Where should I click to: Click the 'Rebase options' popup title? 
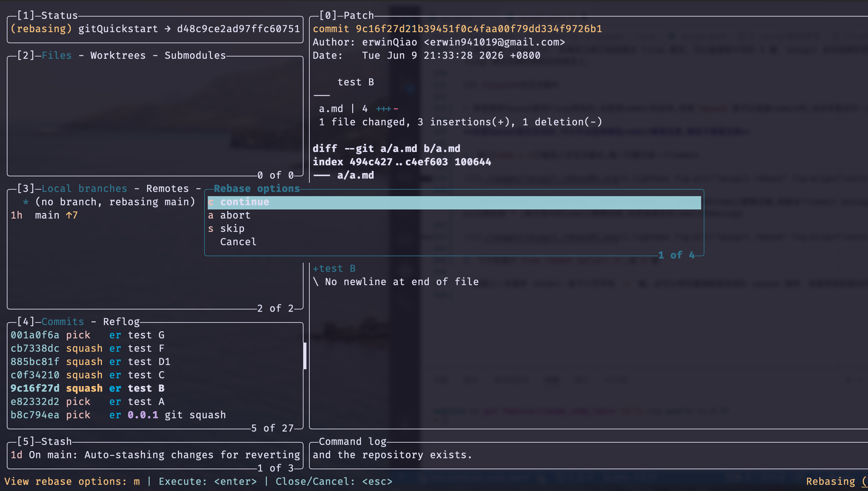[257, 188]
